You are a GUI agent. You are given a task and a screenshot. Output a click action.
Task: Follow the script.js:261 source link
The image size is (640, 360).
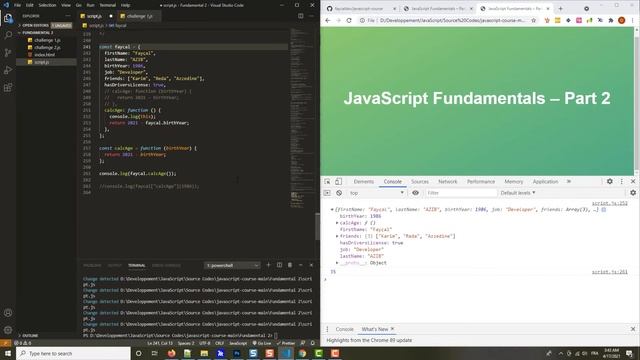click(x=610, y=272)
